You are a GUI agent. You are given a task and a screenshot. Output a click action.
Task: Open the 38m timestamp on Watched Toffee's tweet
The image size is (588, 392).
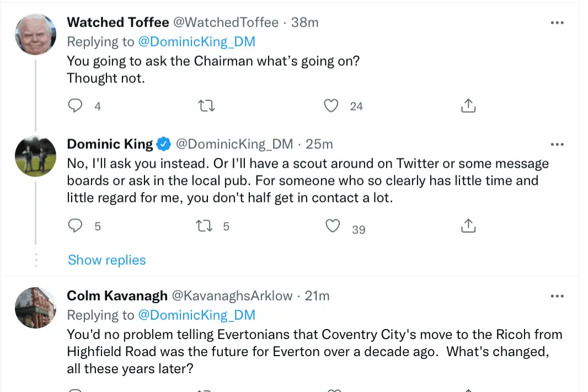click(x=305, y=22)
